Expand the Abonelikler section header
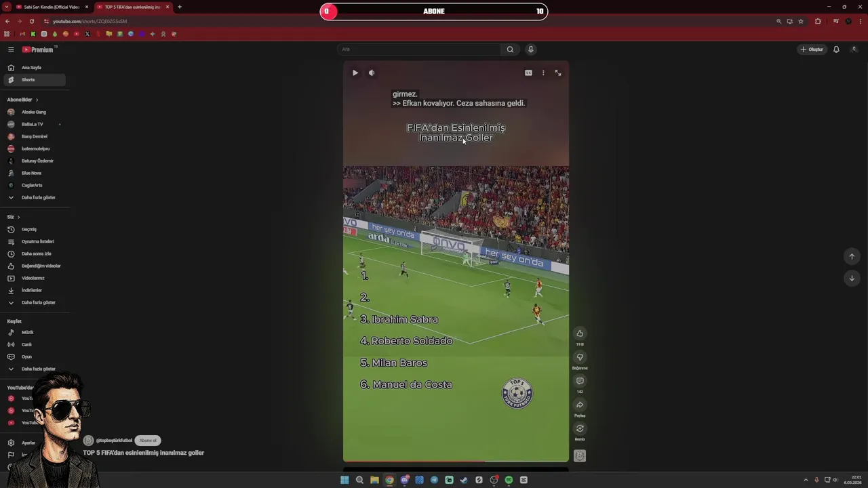This screenshot has height=488, width=868. click(22, 100)
